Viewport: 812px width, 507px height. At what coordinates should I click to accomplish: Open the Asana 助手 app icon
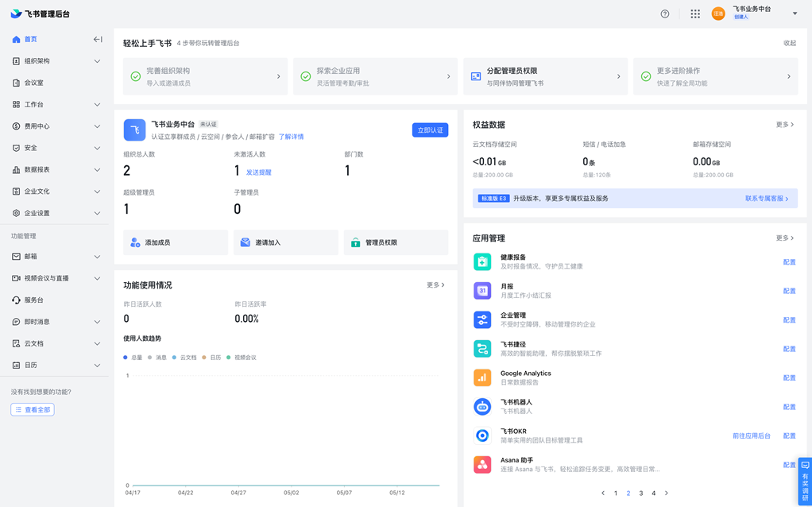click(482, 464)
